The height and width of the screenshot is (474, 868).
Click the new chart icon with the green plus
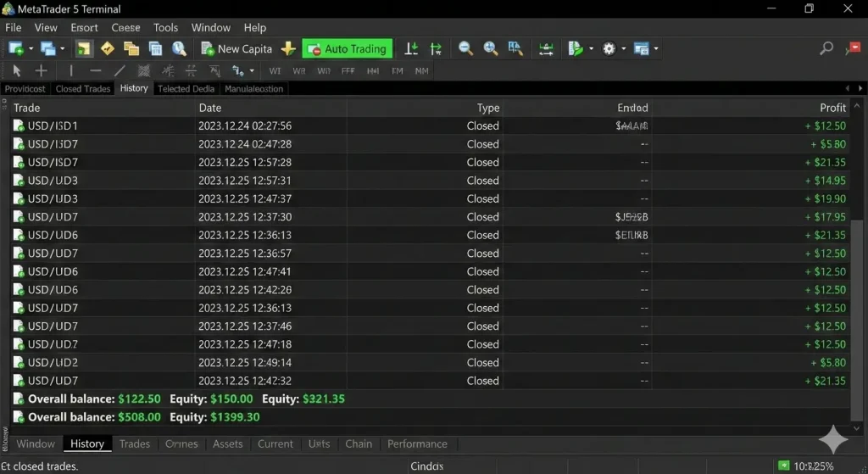tap(16, 48)
